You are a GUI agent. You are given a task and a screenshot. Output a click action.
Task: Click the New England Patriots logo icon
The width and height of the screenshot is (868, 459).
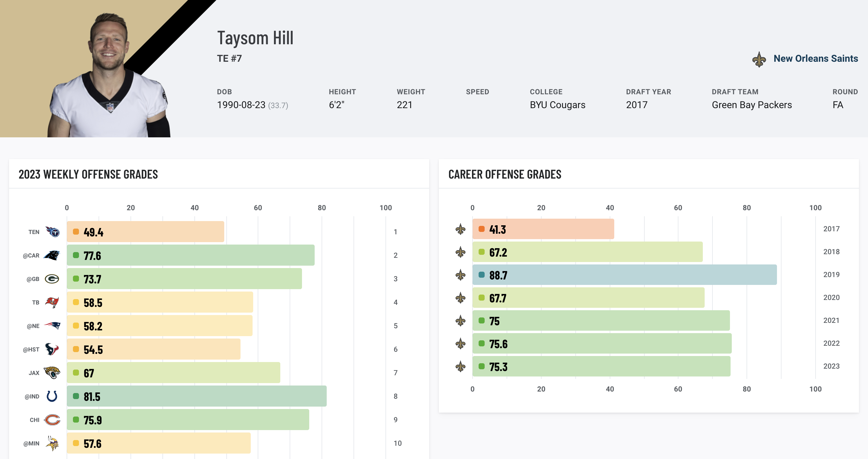[x=52, y=326]
